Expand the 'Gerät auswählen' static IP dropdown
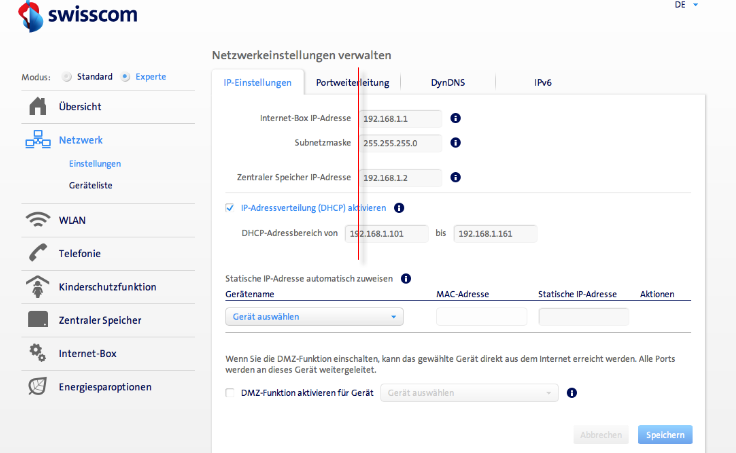This screenshot has height=453, width=736. [x=315, y=317]
